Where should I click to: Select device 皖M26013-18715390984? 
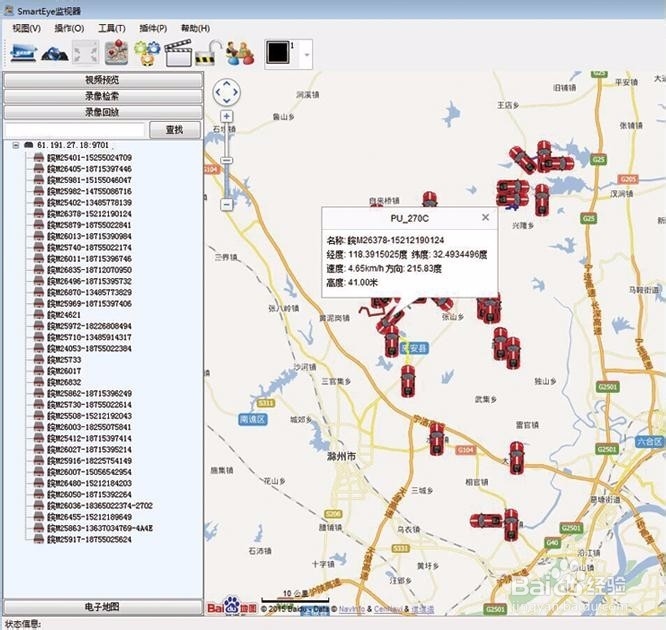pos(89,236)
